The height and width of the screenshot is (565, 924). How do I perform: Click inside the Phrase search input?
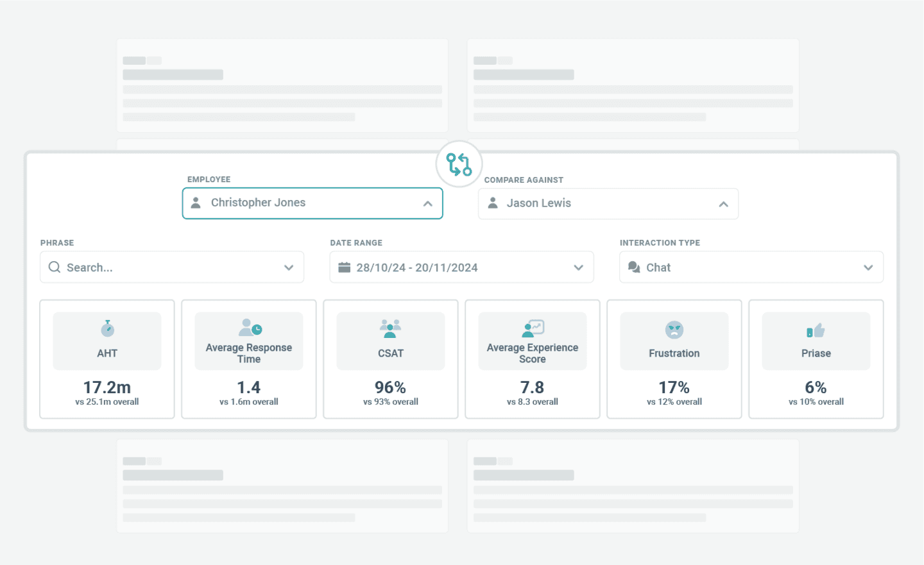[160, 267]
